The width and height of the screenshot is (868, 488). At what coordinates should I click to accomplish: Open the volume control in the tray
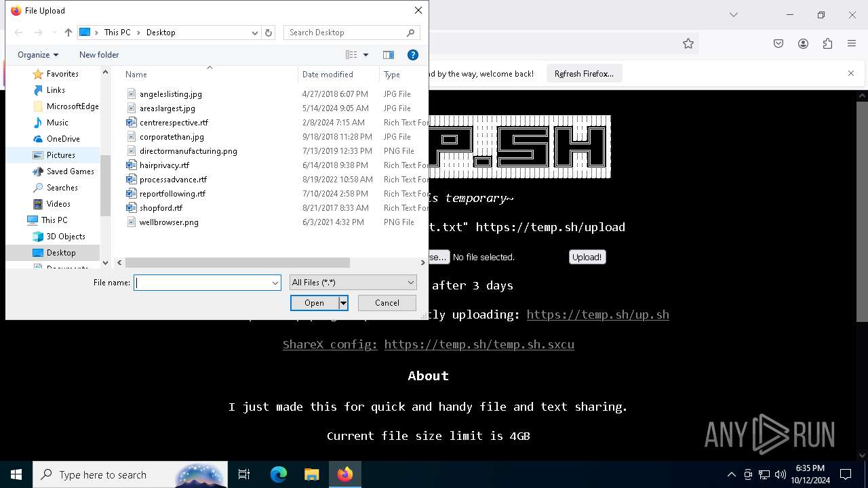click(x=781, y=474)
